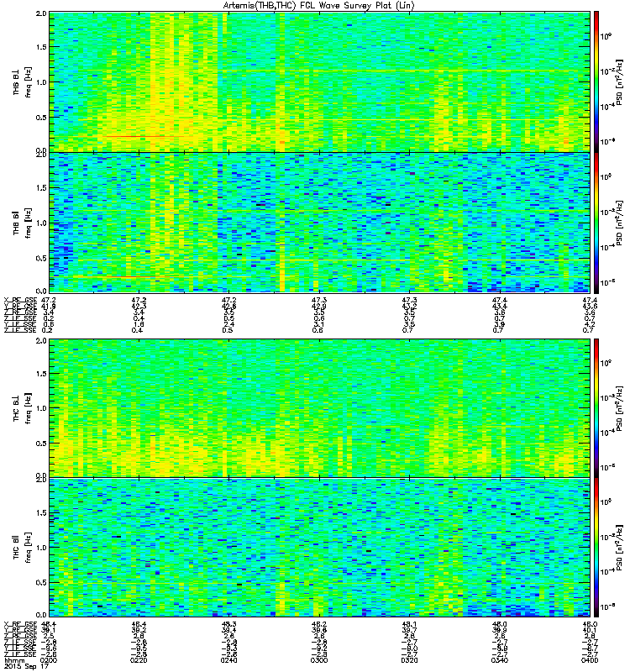This screenshot has width=630, height=672.
Task: Click the X_RE_GSE row label under the THB panels
Action: click(x=20, y=300)
